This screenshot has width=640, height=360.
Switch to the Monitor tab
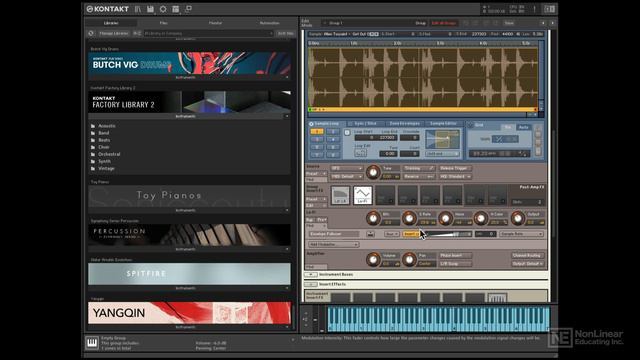[x=216, y=23]
